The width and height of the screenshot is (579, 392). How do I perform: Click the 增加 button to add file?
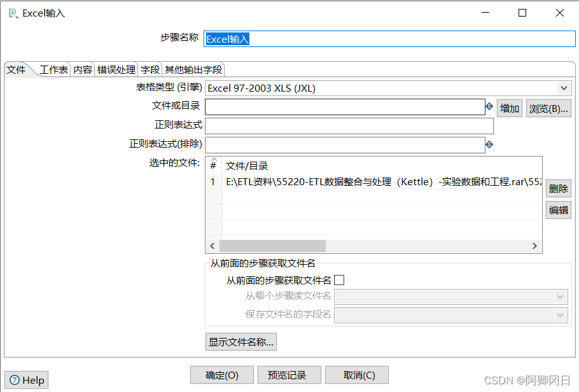509,108
